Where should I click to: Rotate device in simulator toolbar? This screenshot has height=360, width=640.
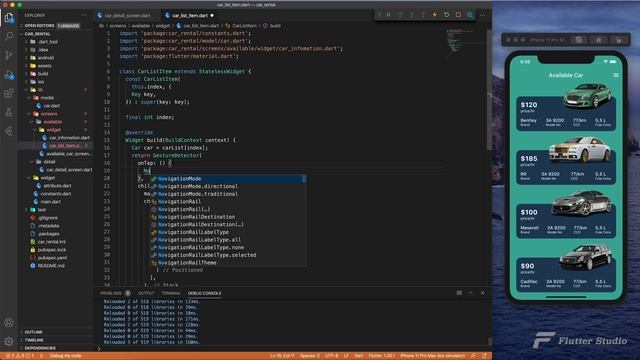pos(619,40)
